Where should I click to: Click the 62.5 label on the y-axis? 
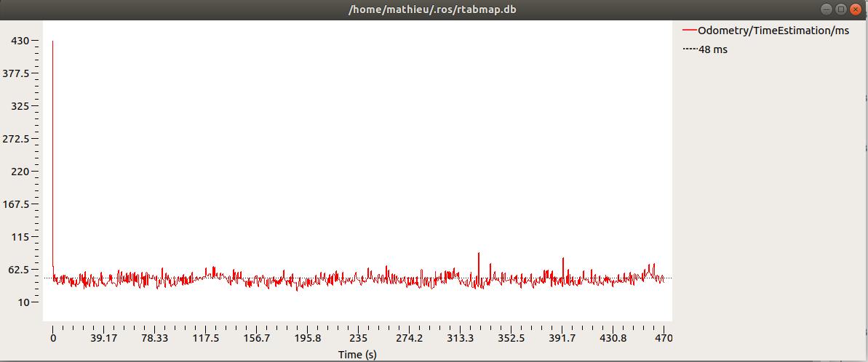click(x=17, y=270)
